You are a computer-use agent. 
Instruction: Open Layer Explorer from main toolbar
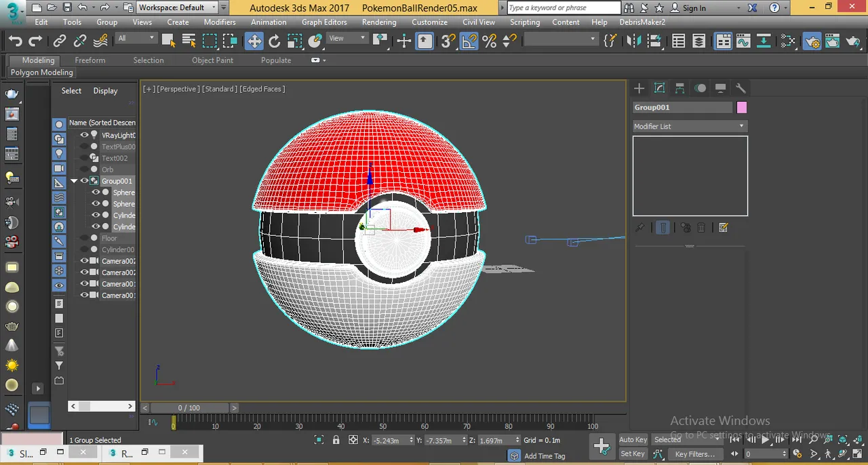tap(699, 41)
